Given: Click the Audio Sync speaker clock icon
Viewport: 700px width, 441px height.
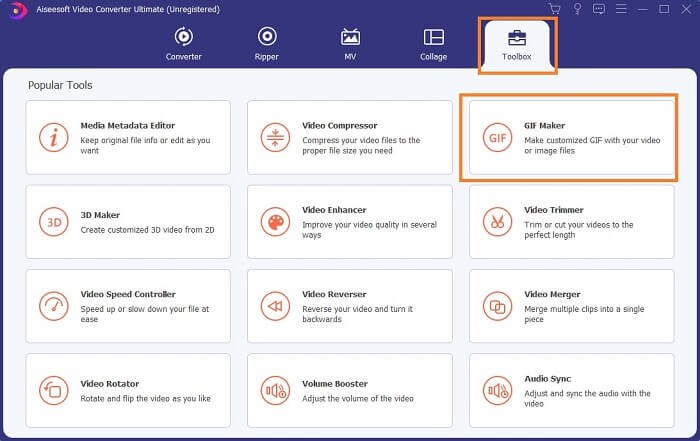Looking at the screenshot, I should click(x=497, y=391).
